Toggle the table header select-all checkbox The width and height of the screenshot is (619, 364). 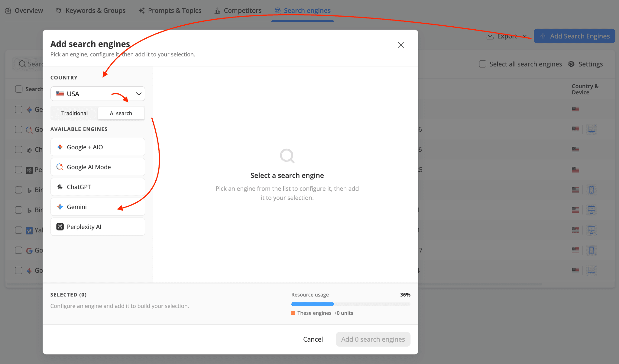[19, 89]
